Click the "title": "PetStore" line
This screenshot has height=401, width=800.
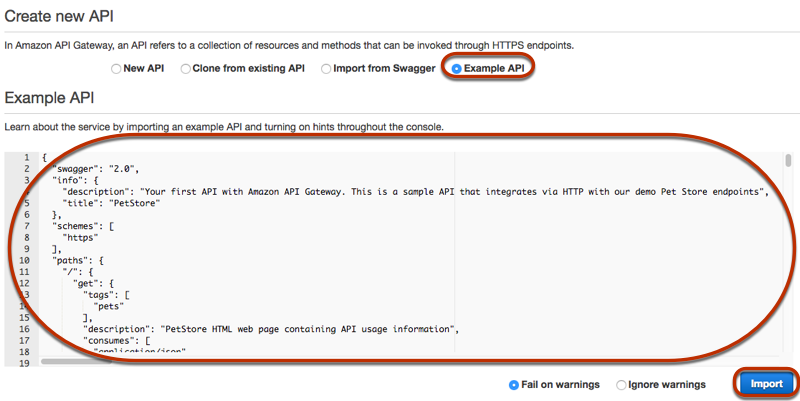click(x=111, y=203)
